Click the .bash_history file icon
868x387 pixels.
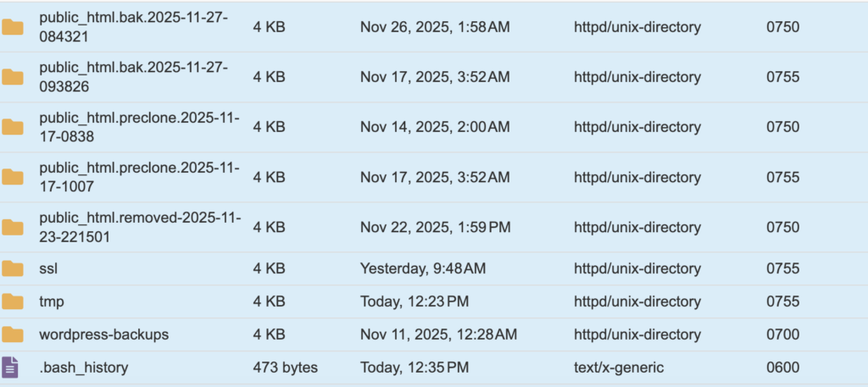pos(11,368)
